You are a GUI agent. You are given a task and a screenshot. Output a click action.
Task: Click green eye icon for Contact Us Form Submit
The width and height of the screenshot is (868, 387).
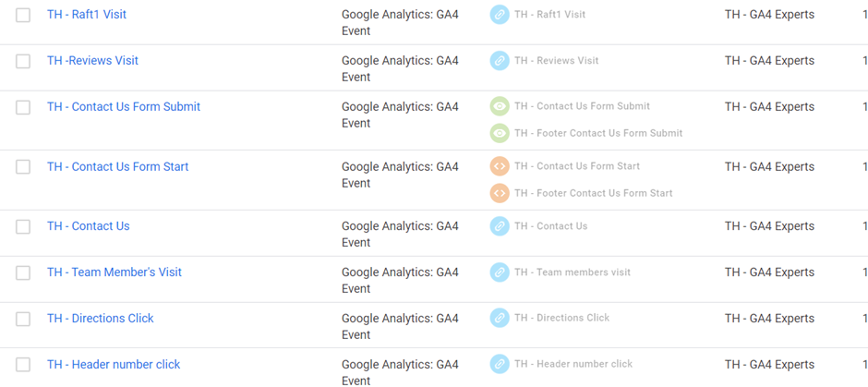500,106
